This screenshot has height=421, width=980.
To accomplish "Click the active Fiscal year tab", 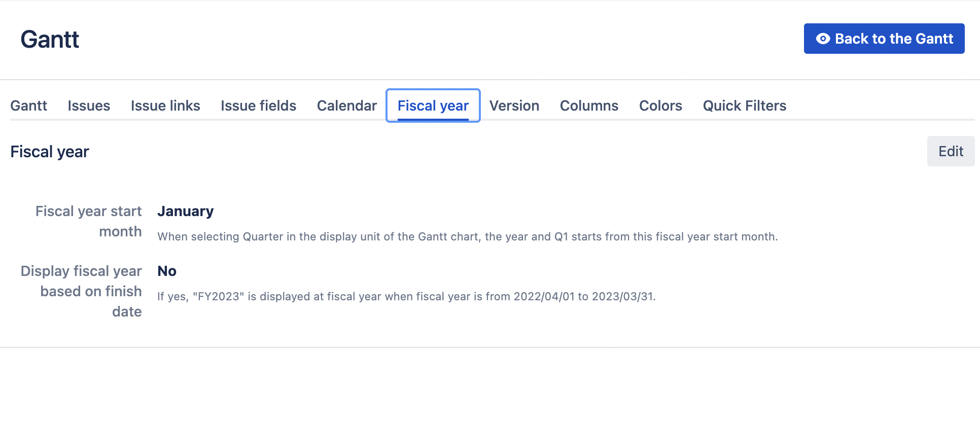I will tap(433, 106).
